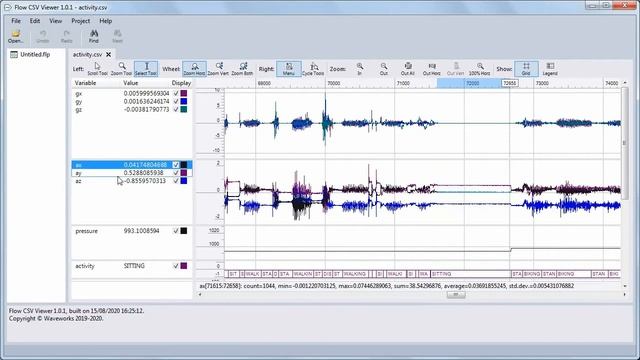Toggle the Legend display icon
The image size is (640, 360).
(x=550, y=69)
